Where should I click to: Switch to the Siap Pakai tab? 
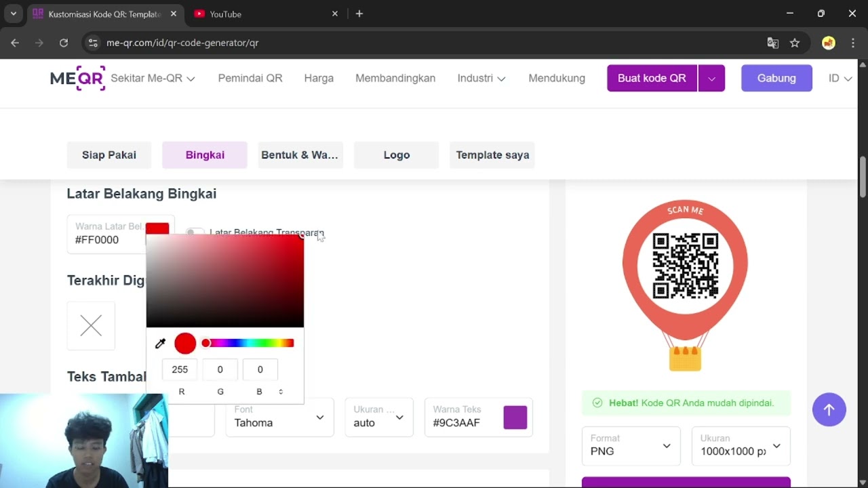point(109,155)
